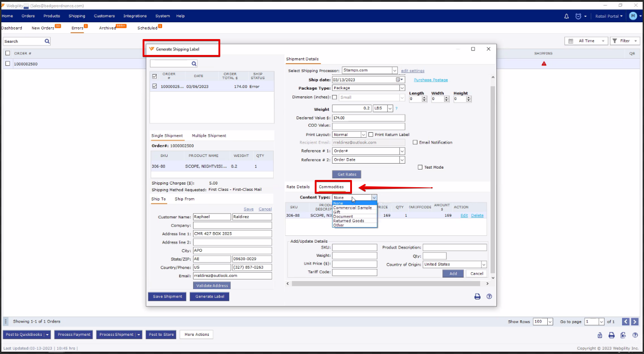Expand the Package Type dropdown
Image resolution: width=644 pixels, height=354 pixels.
coord(401,88)
